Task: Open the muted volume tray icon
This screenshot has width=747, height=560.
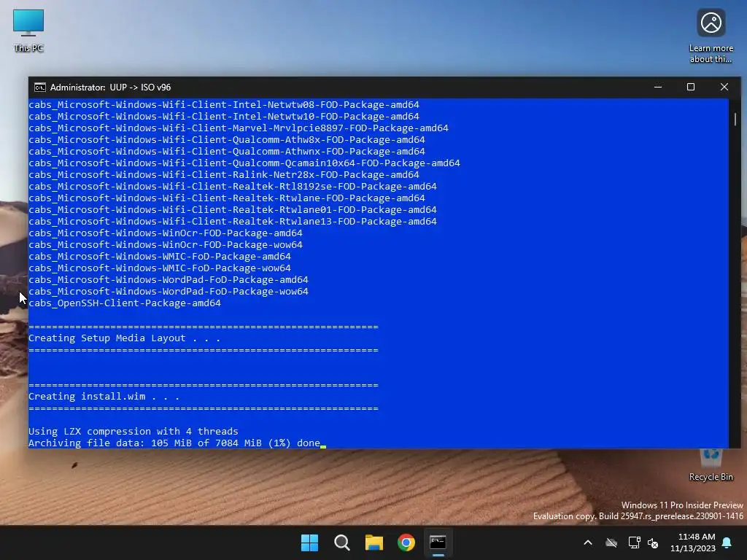Action: [653, 542]
